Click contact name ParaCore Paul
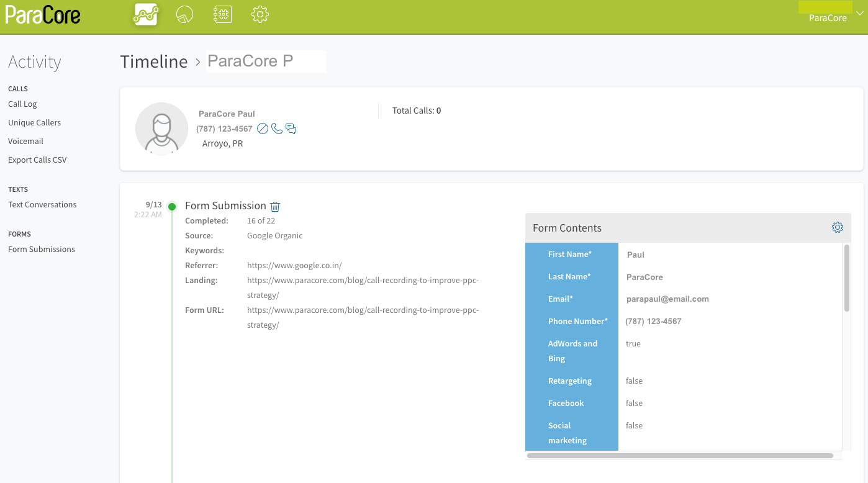868x483 pixels. [x=227, y=114]
